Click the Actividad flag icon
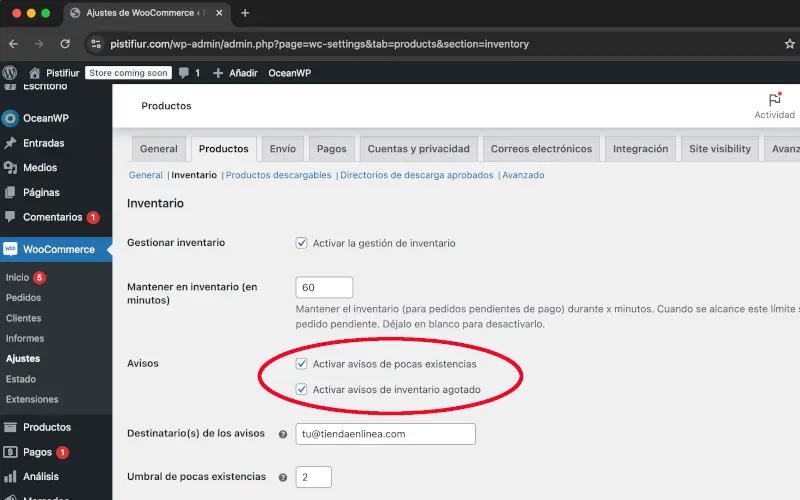The width and height of the screenshot is (800, 500). pos(774,100)
